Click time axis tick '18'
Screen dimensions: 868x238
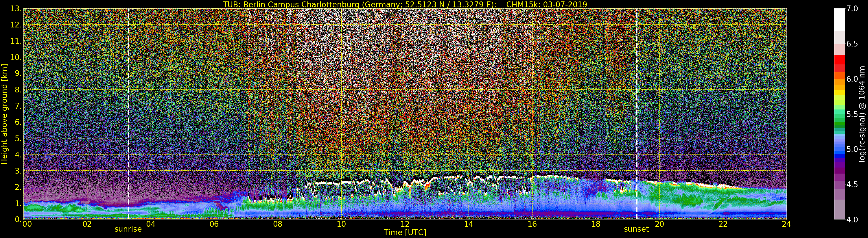[596, 224]
